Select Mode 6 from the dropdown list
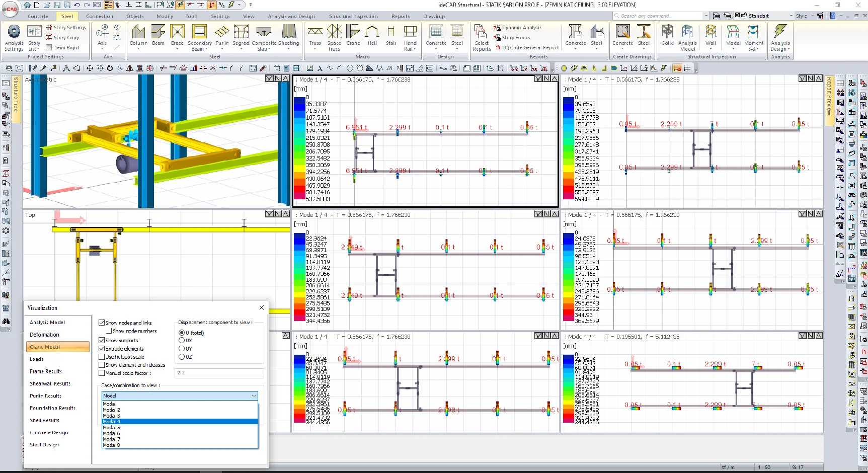868x473 pixels. 180,433
